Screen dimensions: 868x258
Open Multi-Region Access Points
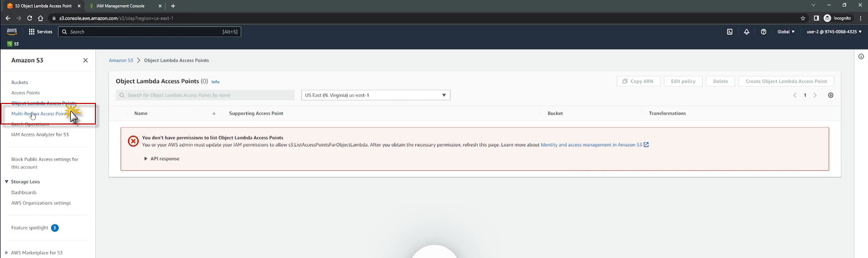click(x=39, y=114)
